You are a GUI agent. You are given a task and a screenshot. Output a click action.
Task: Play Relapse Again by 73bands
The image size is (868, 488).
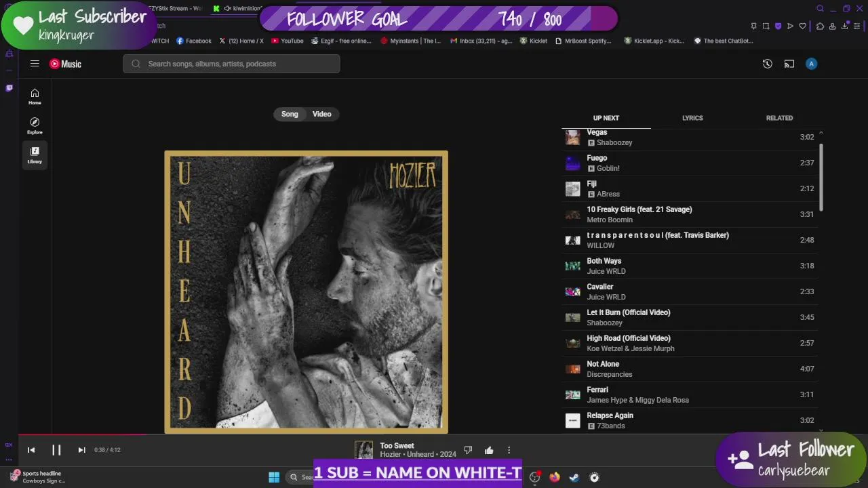point(690,420)
